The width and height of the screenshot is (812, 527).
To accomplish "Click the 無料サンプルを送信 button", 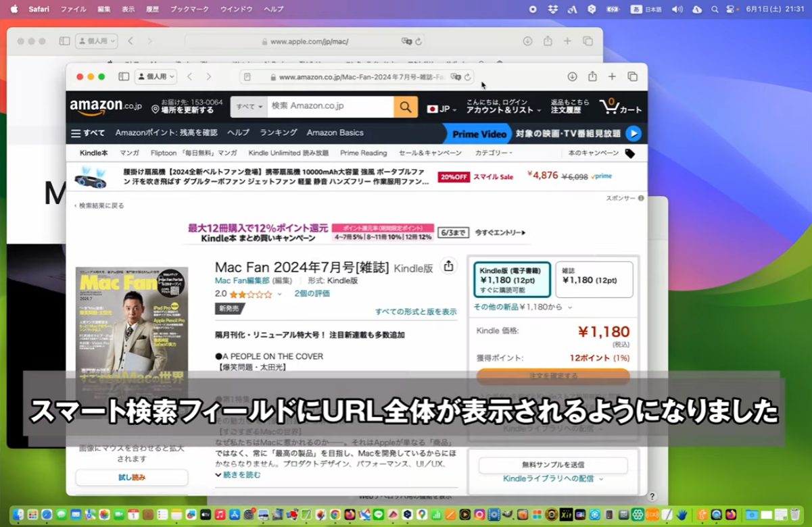I will [x=553, y=465].
